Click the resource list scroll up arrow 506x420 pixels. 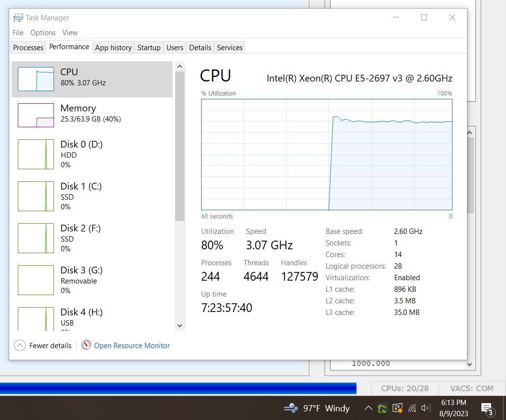pyautogui.click(x=180, y=67)
